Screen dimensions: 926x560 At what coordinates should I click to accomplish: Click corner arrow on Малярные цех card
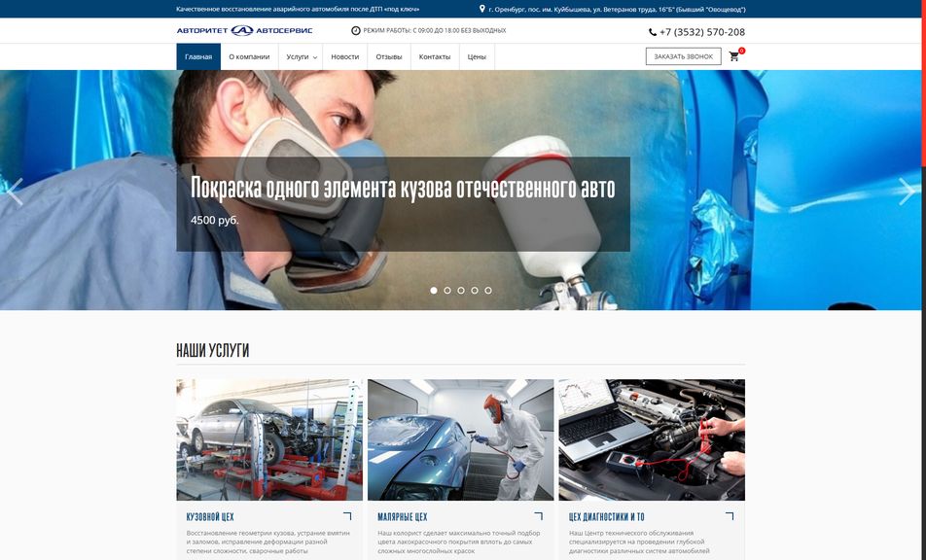coord(538,515)
